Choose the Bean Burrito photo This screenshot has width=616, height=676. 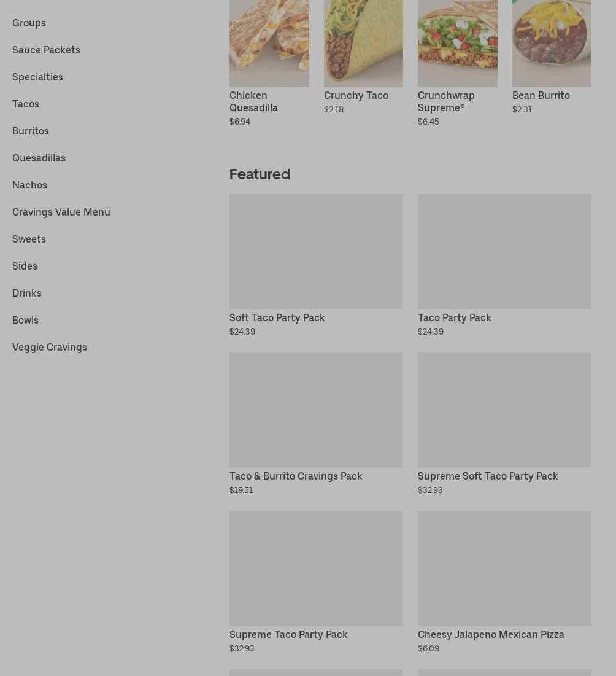click(x=552, y=43)
